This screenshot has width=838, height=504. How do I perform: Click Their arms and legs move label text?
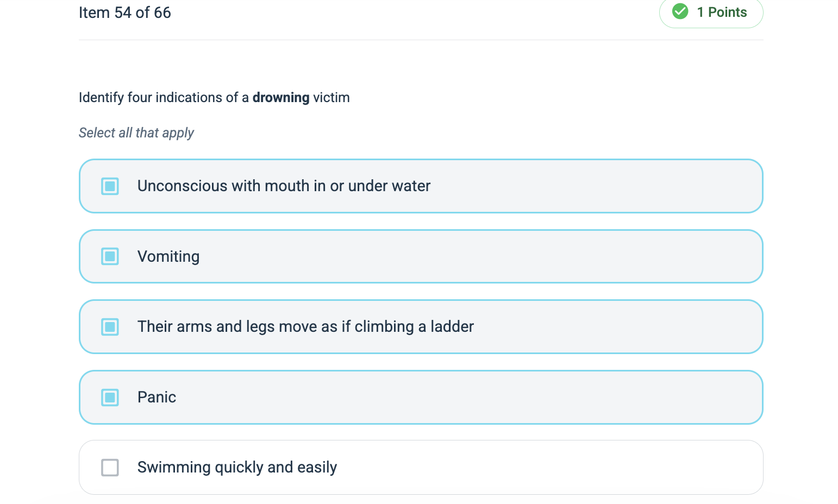coord(305,326)
